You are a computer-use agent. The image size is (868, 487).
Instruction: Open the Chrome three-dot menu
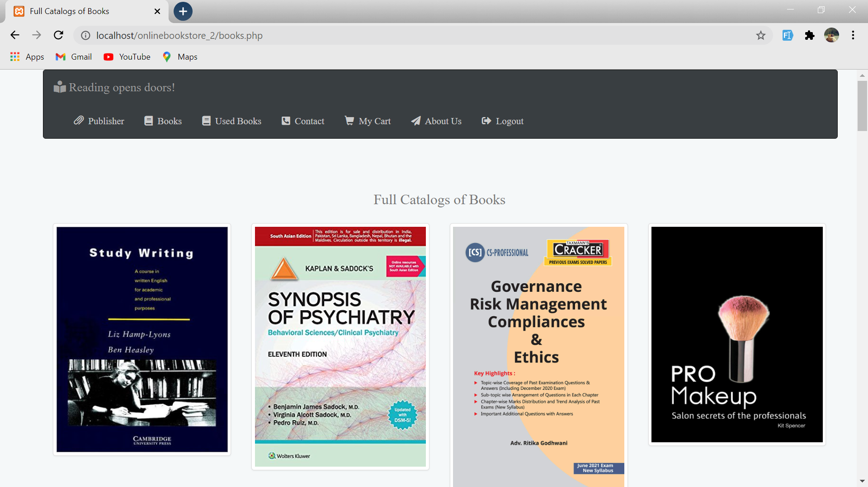point(853,35)
